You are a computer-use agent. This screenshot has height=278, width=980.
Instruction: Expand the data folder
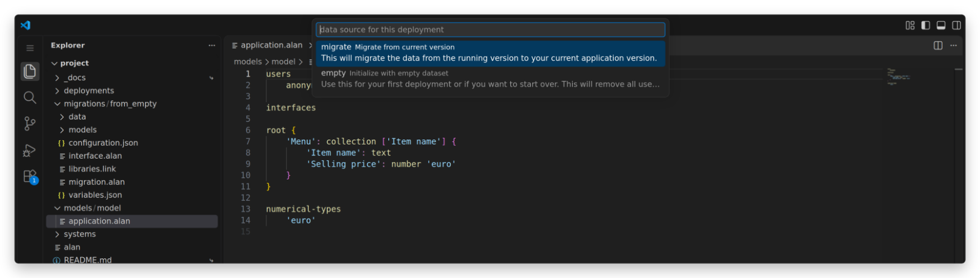[132, 116]
